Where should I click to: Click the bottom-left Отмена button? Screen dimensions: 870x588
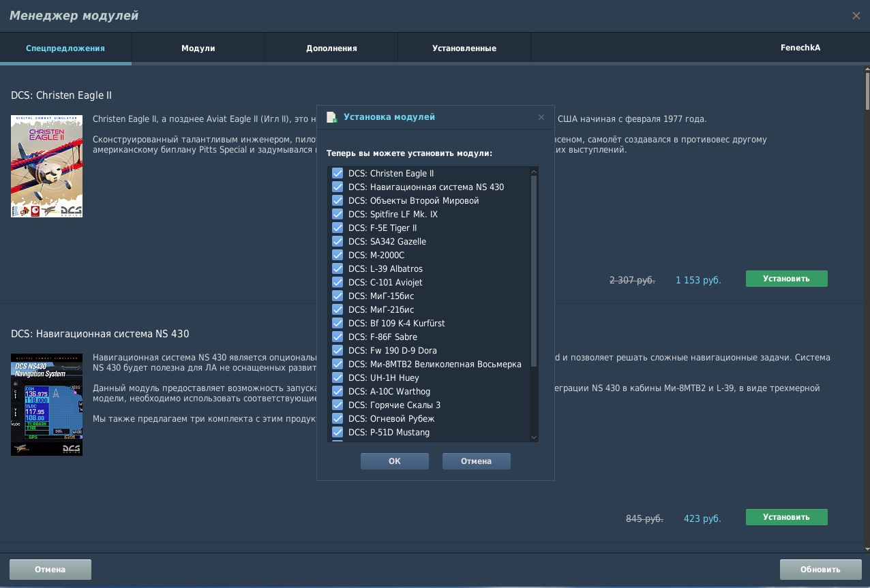point(50,570)
